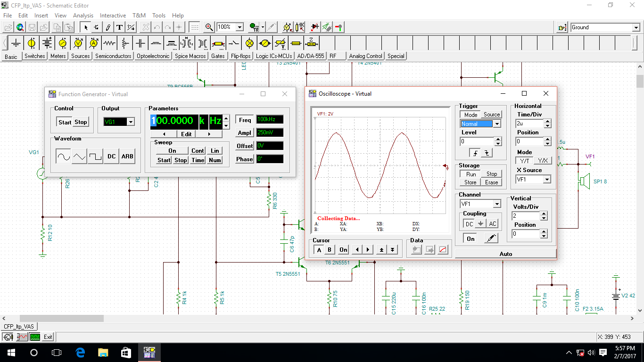Click the Storage Erase button
The width and height of the screenshot is (644, 362).
click(492, 182)
